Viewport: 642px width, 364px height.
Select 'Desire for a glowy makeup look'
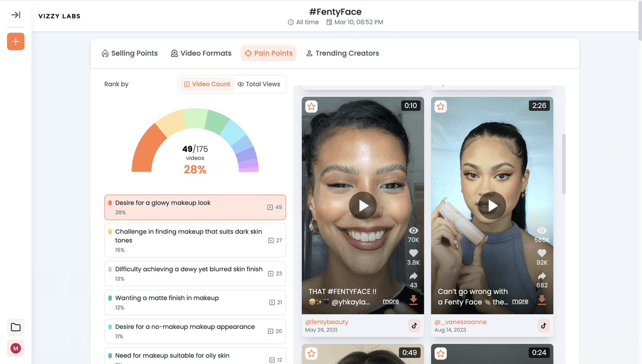(x=195, y=207)
